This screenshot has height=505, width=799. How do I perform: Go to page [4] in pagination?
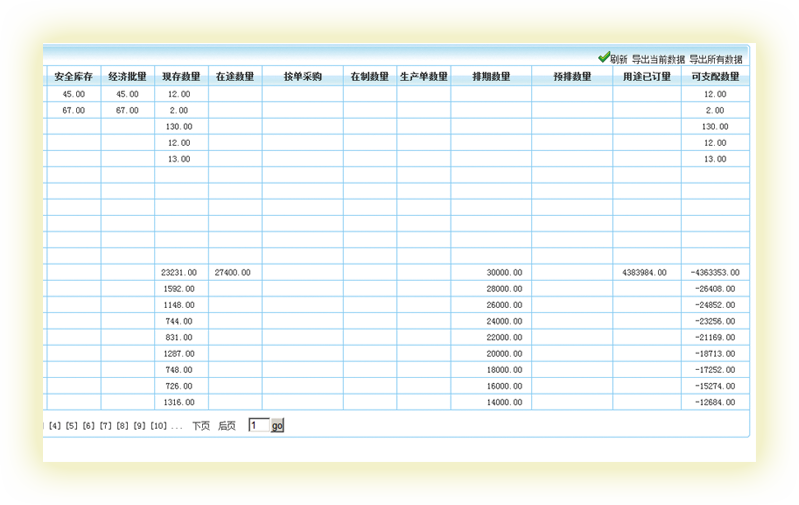point(56,426)
